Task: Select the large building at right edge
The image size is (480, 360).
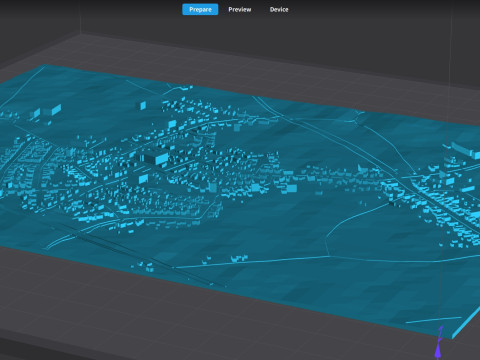Action: (465, 149)
